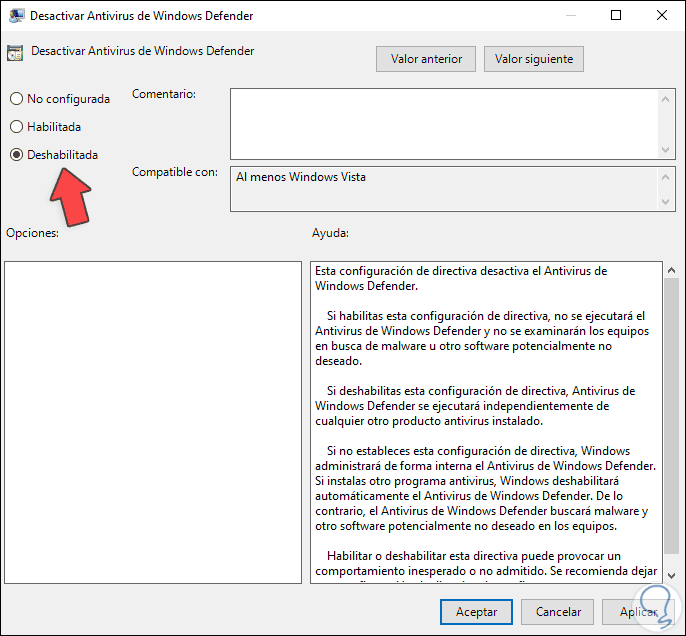Minimize the dialog window
This screenshot has width=686, height=636.
coord(570,15)
